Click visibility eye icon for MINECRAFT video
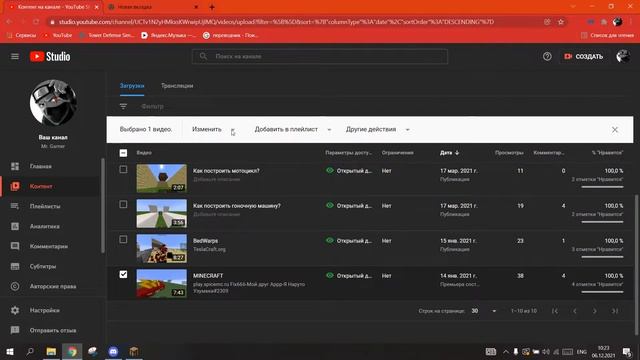Image resolution: width=640 pixels, height=360 pixels. click(330, 276)
